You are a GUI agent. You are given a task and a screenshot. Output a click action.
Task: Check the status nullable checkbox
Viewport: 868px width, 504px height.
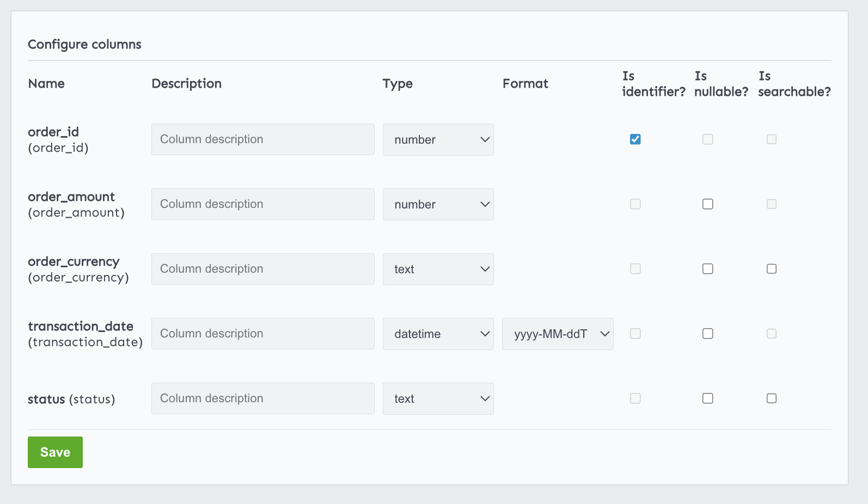pos(707,398)
